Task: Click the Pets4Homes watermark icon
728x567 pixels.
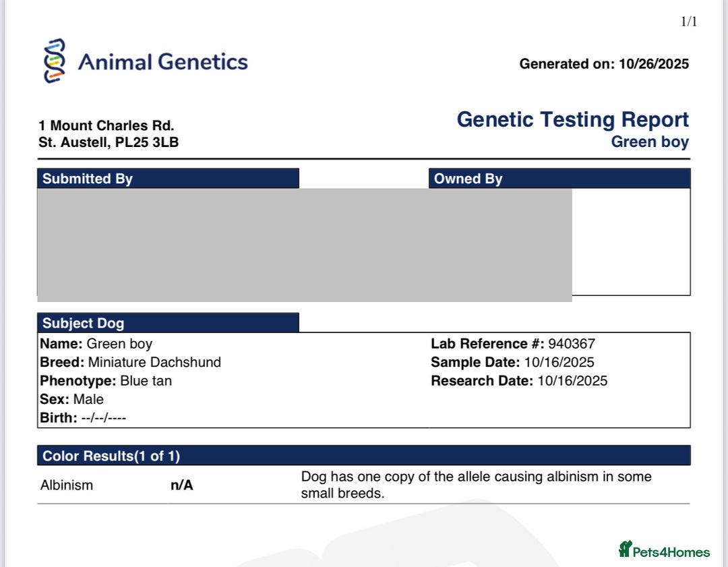Action: click(625, 549)
